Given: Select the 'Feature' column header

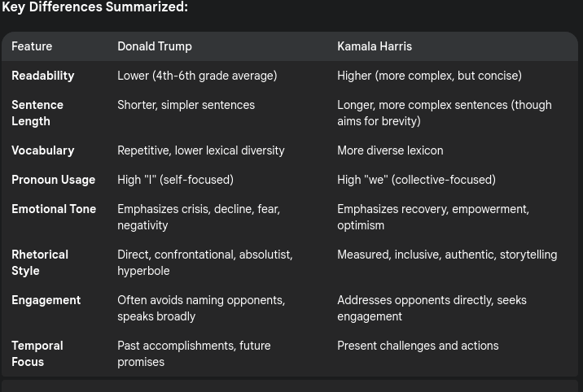Looking at the screenshot, I should (32, 46).
